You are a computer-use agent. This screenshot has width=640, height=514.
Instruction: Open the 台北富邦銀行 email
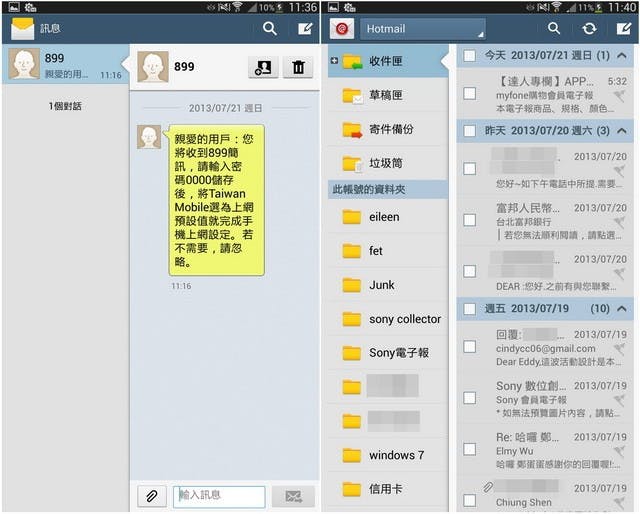pos(545,221)
